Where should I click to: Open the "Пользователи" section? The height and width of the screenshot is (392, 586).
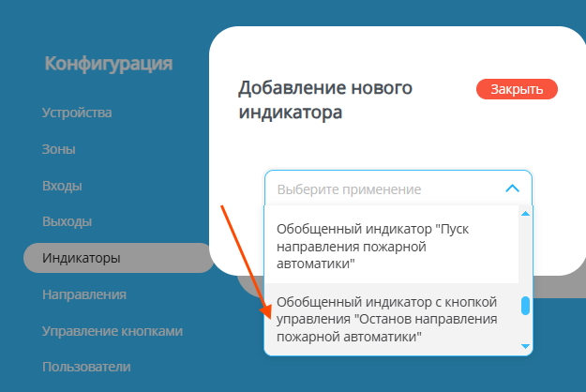pos(86,367)
